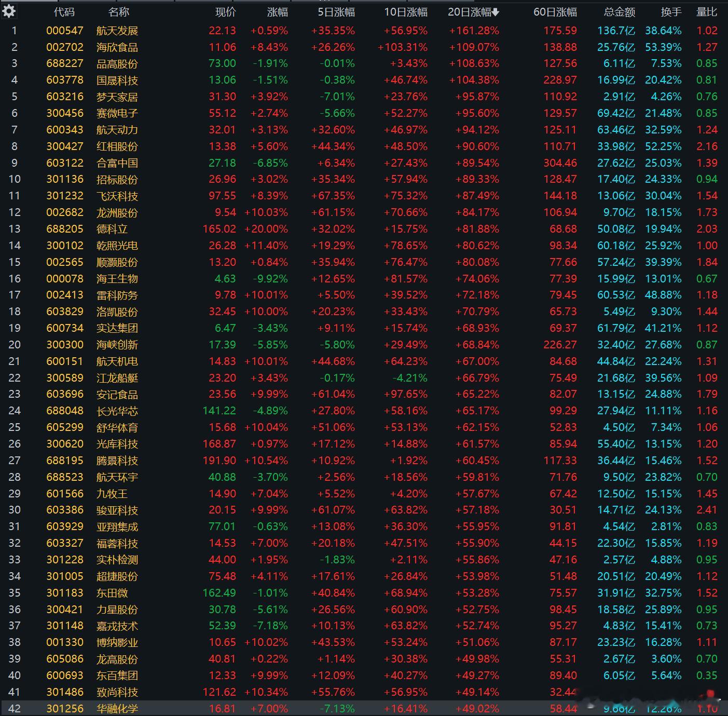Sort table by 10日涨幅 header

click(x=405, y=12)
